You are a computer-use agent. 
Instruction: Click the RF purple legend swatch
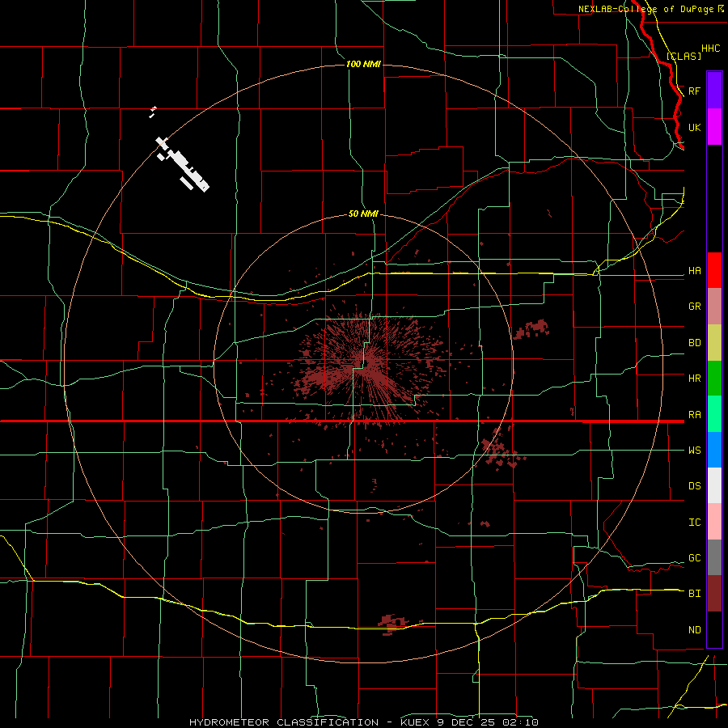coord(714,91)
